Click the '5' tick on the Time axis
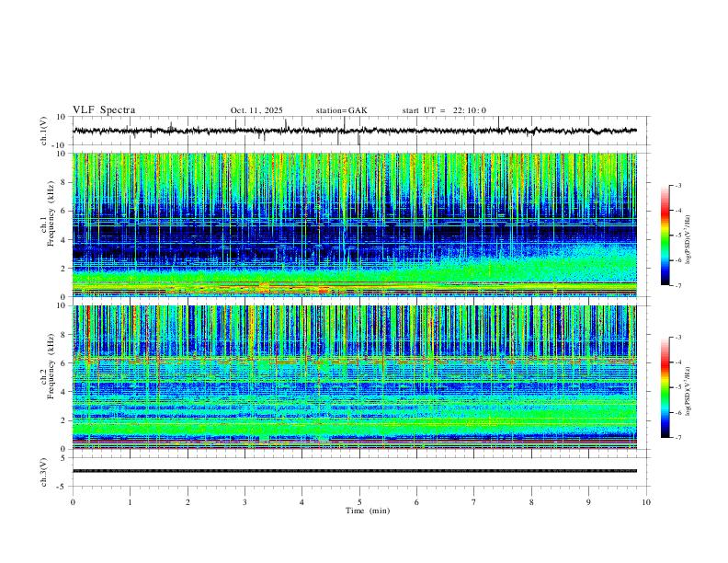728x563 pixels. 359,502
